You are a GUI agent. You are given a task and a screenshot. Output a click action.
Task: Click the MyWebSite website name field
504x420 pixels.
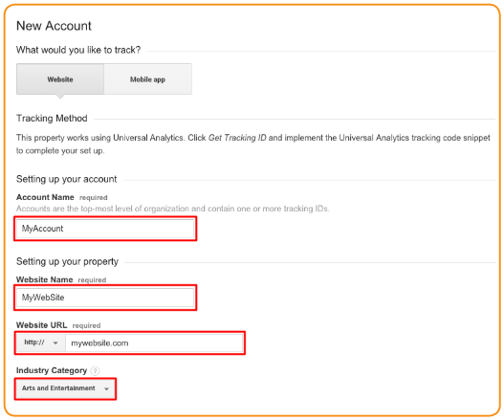coord(105,298)
